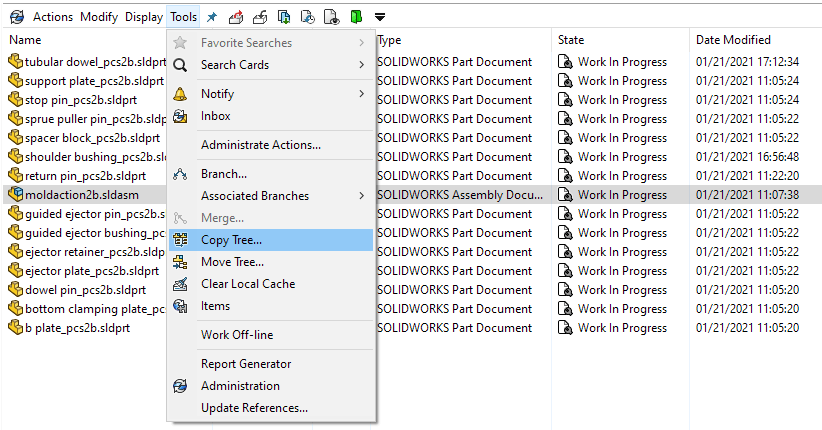
Task: Click the Move Tree menu icon
Action: [180, 262]
